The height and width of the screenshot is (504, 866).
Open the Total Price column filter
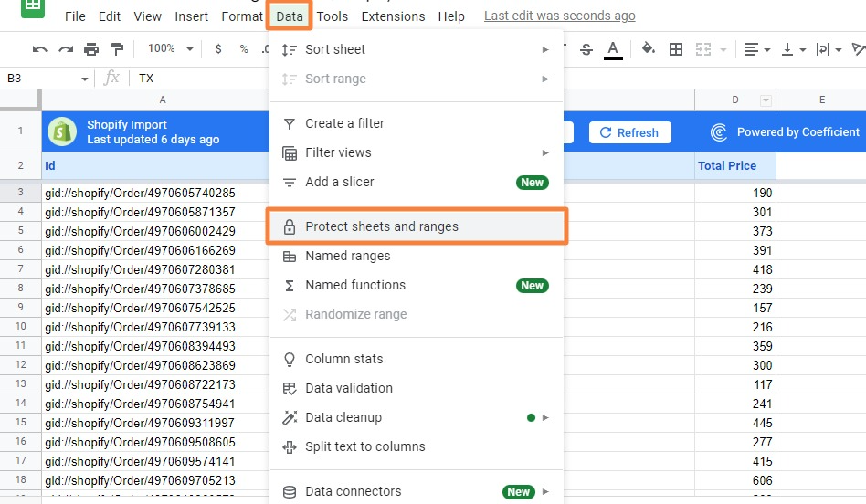point(766,100)
